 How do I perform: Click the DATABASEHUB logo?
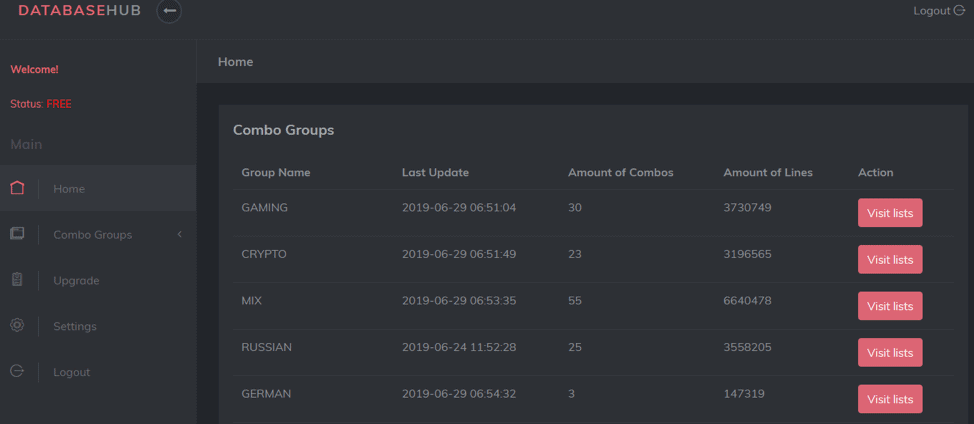pos(80,11)
